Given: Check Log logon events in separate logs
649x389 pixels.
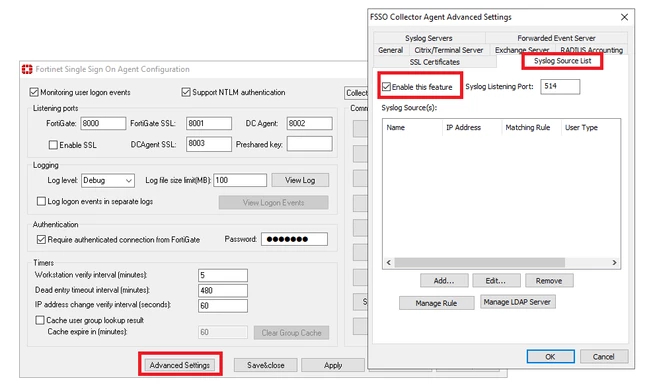Looking at the screenshot, I should [x=41, y=201].
